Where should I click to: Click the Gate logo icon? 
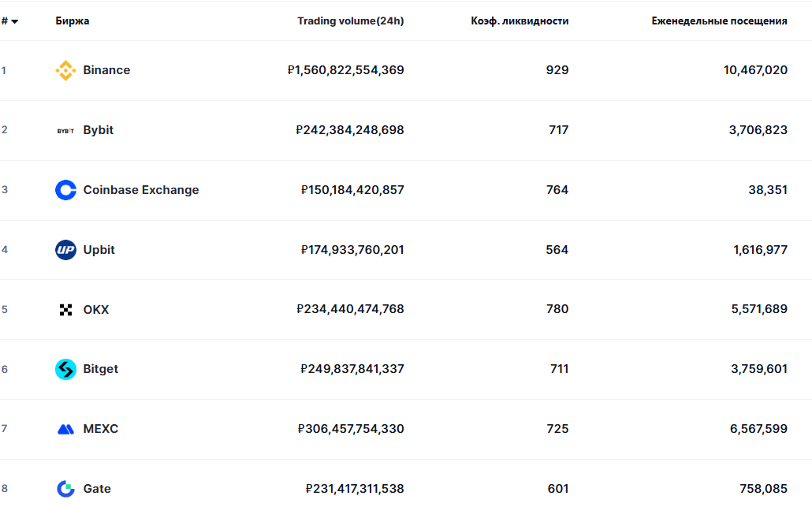click(x=65, y=489)
